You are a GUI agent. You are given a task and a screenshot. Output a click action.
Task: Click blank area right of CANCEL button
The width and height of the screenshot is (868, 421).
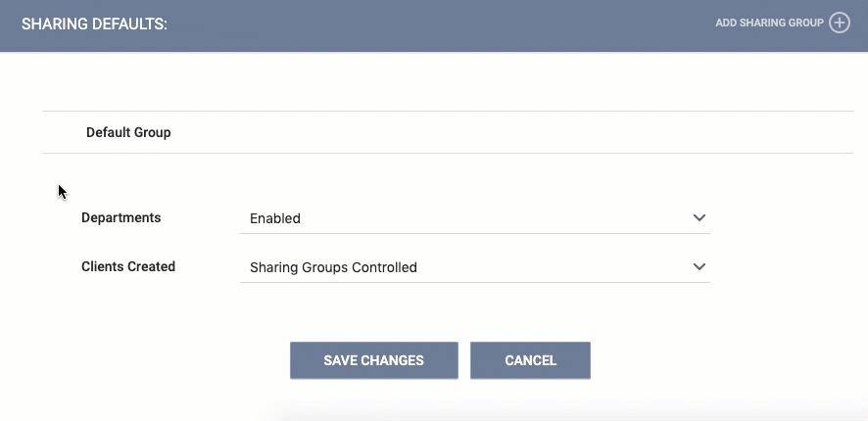coord(720,360)
